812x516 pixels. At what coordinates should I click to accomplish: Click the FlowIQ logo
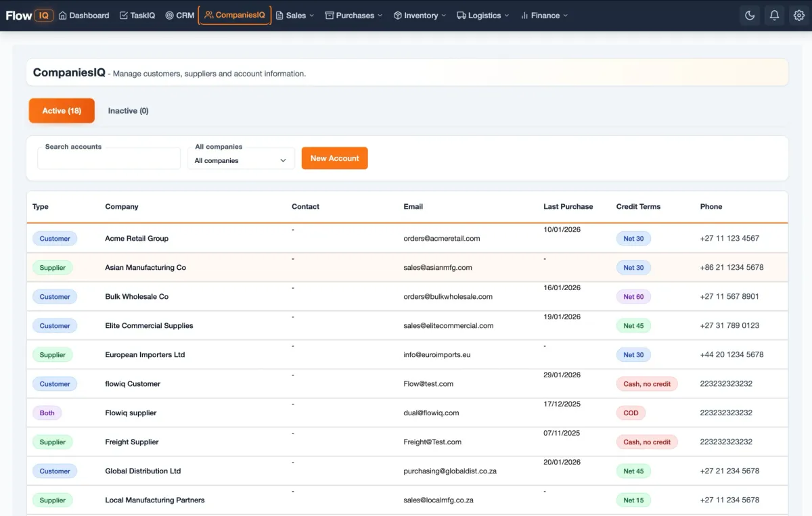click(29, 15)
